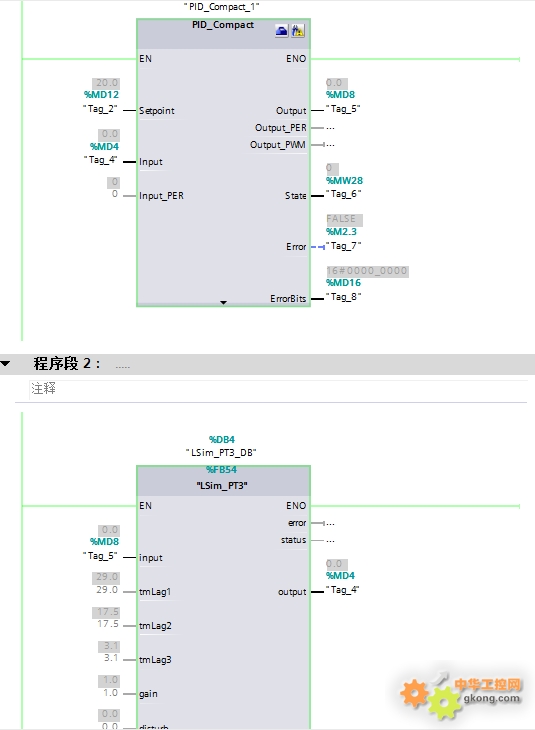Click Output_PWM empty operand placeholder
Viewport: 535px width, 730px height.
click(x=330, y=145)
